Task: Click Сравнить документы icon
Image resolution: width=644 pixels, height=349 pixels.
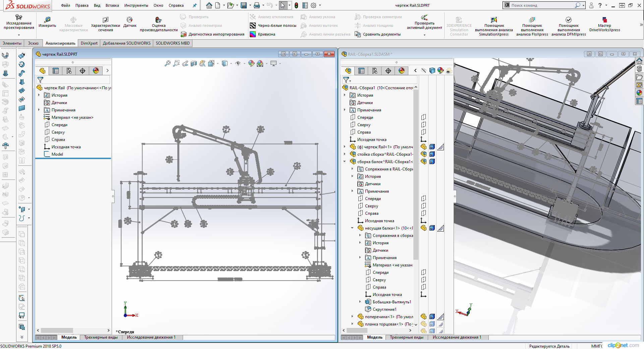Action: pyautogui.click(x=358, y=34)
